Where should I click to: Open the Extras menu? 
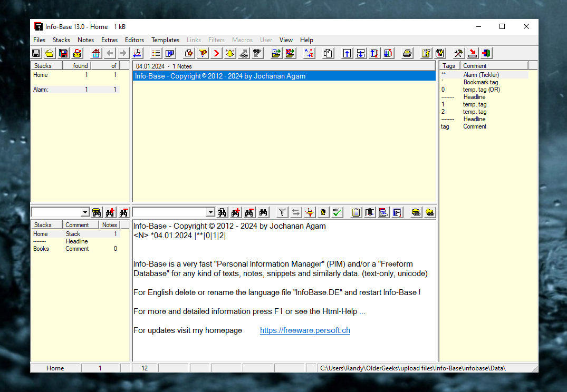pyautogui.click(x=109, y=40)
